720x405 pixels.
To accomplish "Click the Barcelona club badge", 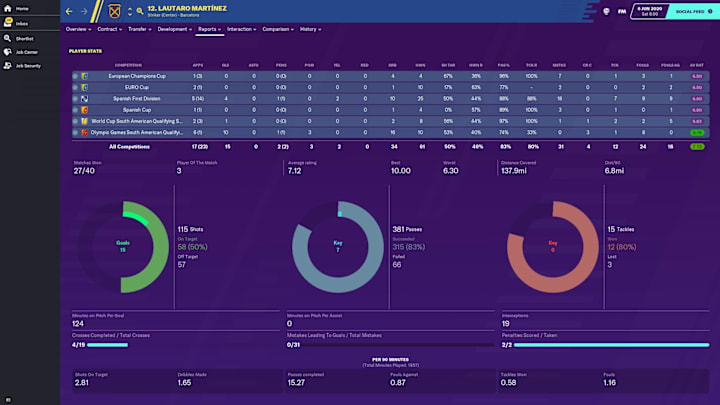I will (114, 11).
